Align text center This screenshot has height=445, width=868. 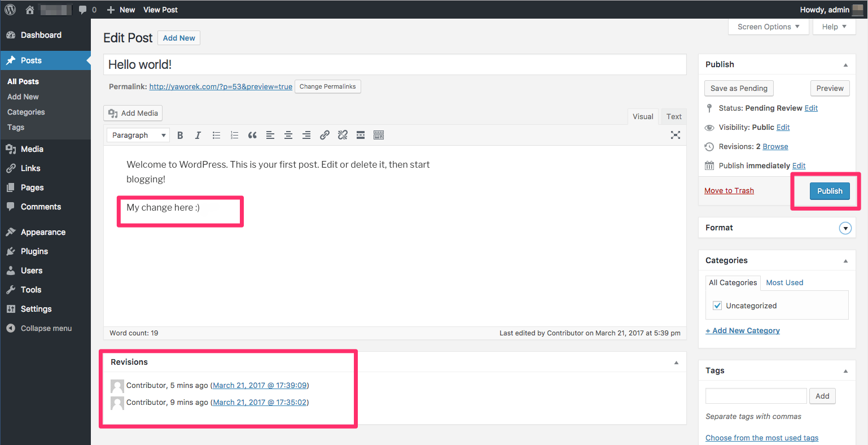tap(288, 135)
